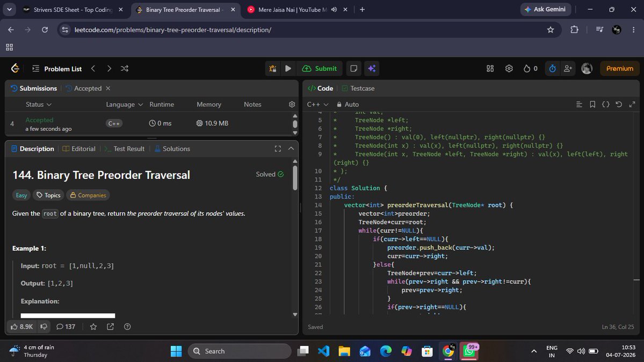Click Ask Gemini button
Screen dimensions: 644x362
click(x=545, y=10)
